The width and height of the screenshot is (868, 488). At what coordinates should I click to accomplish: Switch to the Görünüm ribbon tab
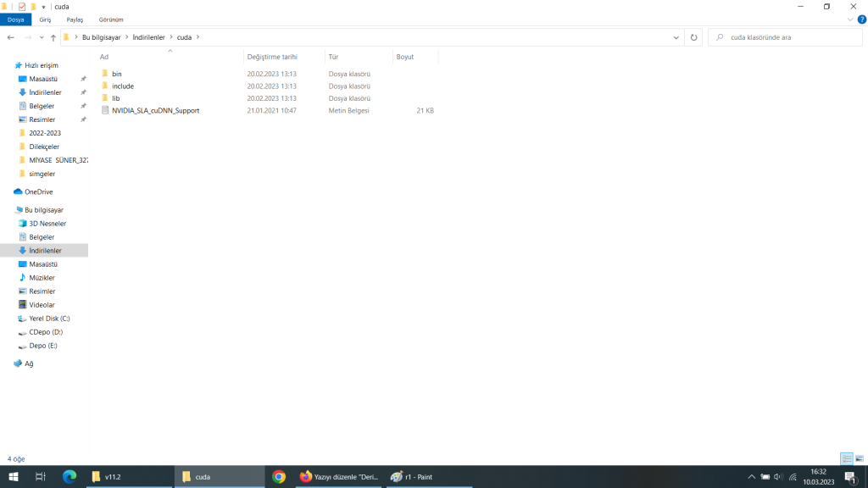tap(111, 19)
